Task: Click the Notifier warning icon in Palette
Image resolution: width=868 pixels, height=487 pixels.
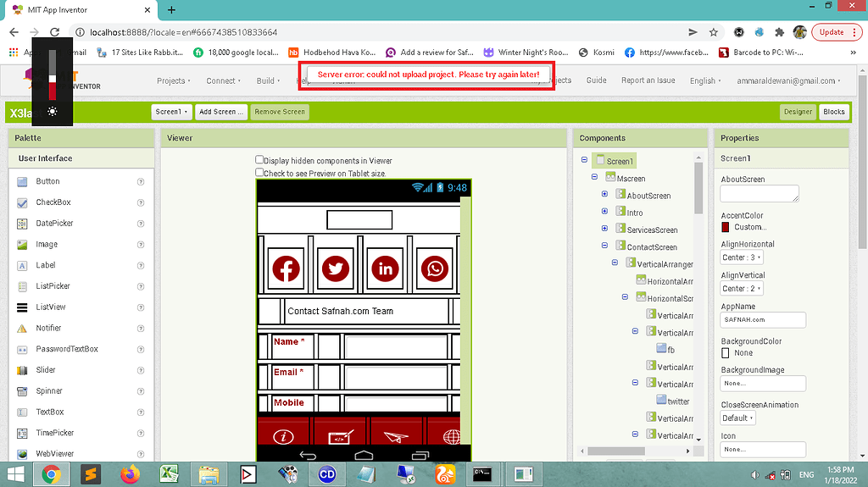Action: point(22,329)
